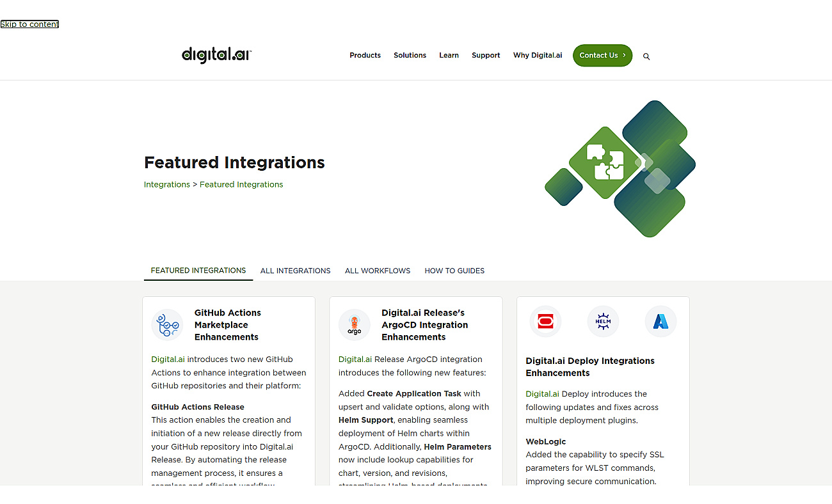Click the ArgoCD Integration Enhancements title
This screenshot has width=832, height=504.
[424, 325]
